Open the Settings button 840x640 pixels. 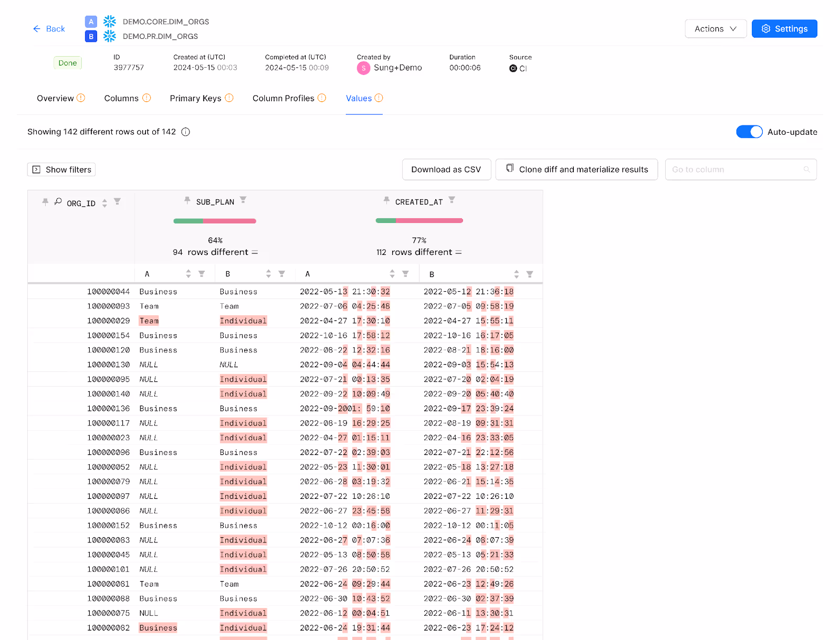(x=784, y=29)
